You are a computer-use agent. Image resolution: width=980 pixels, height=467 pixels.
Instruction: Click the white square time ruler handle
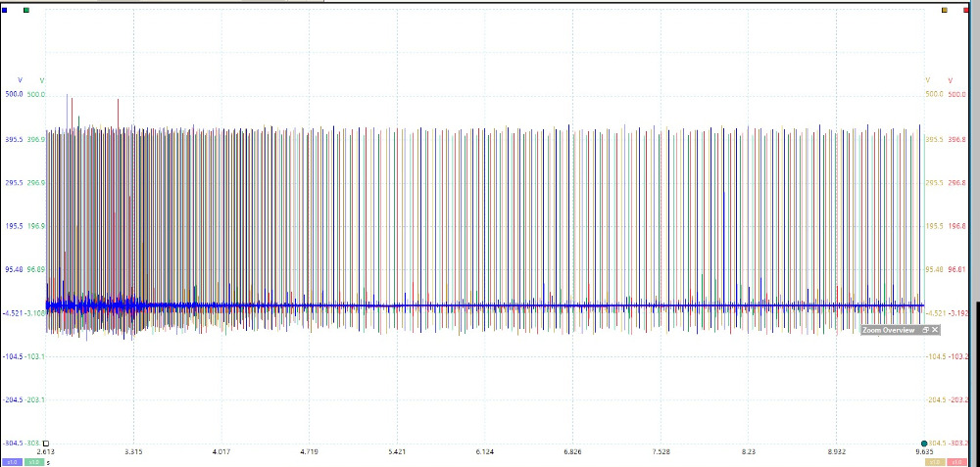point(45,444)
